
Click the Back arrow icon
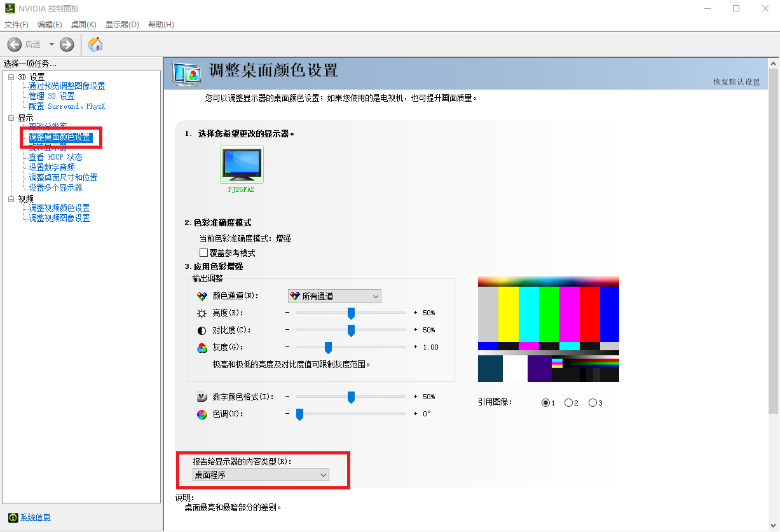click(x=14, y=44)
